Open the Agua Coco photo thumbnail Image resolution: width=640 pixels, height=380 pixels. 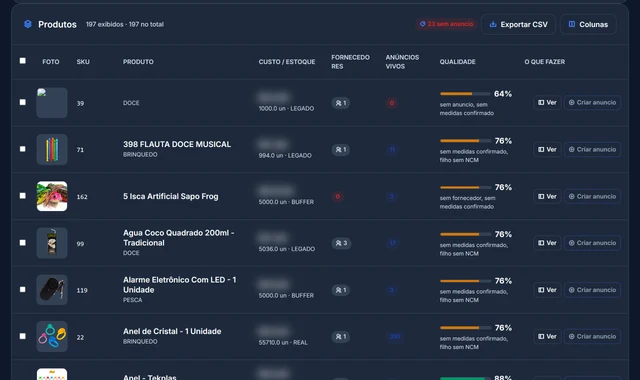click(52, 243)
